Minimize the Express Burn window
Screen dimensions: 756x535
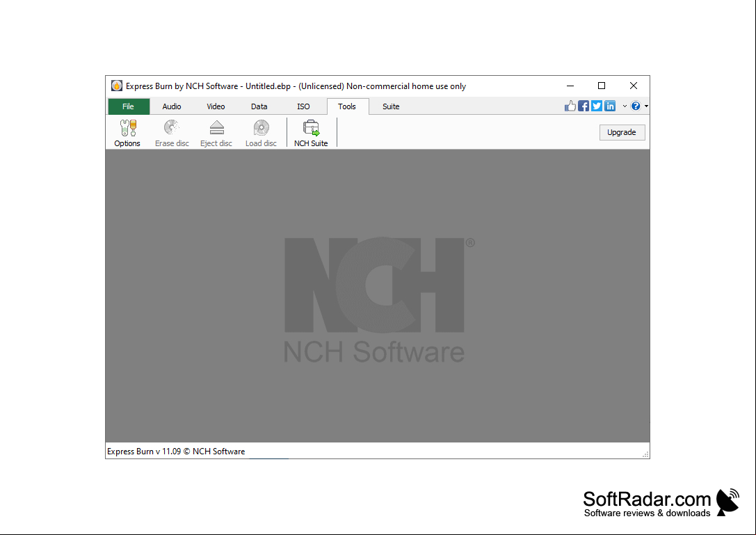570,86
